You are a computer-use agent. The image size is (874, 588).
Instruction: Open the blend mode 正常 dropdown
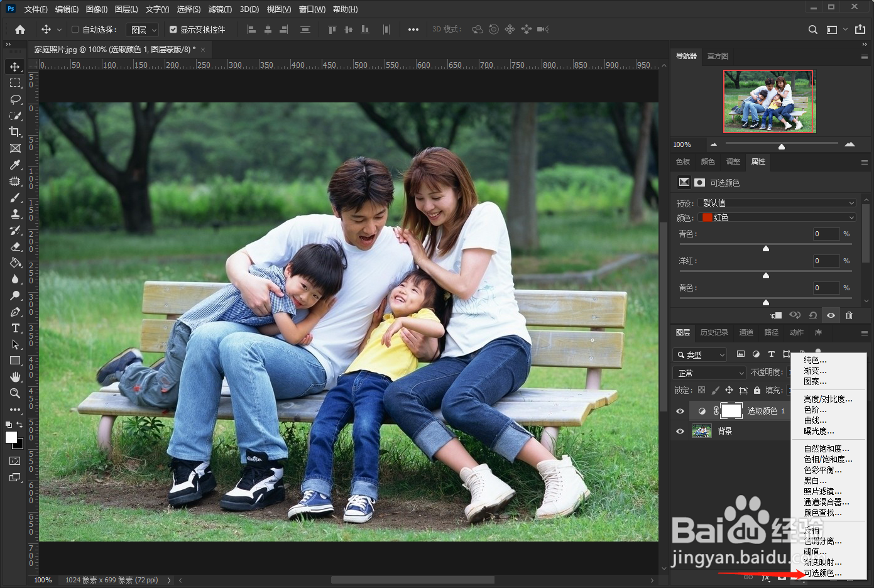(x=709, y=373)
